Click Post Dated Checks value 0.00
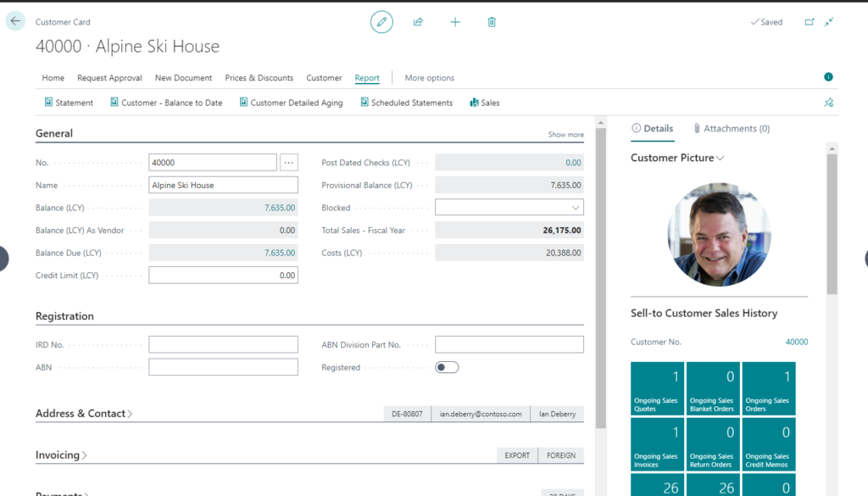Screen dimensions: 868x496 [574, 163]
